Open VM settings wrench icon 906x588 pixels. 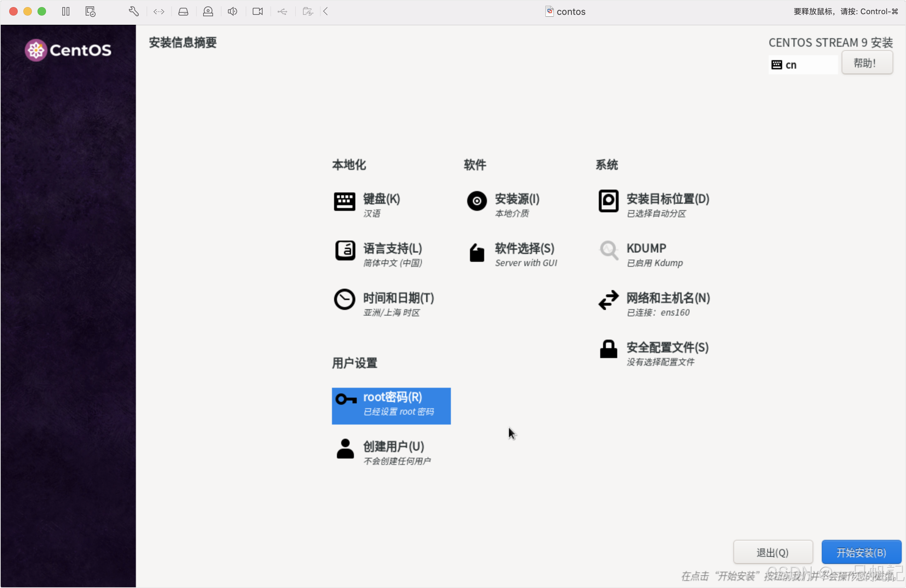[134, 11]
